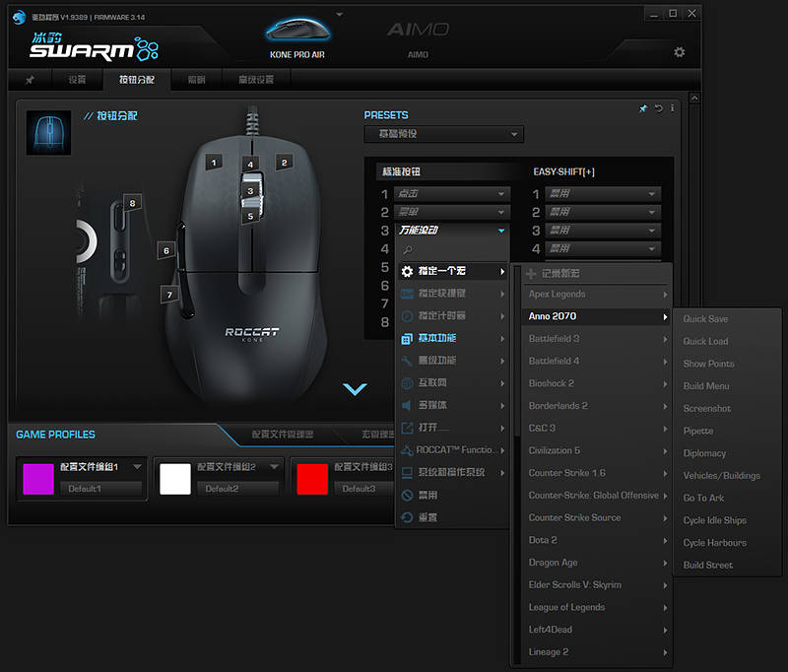Open the standard button 2 dropdown (菜单)
This screenshot has width=788, height=672.
[x=452, y=212]
